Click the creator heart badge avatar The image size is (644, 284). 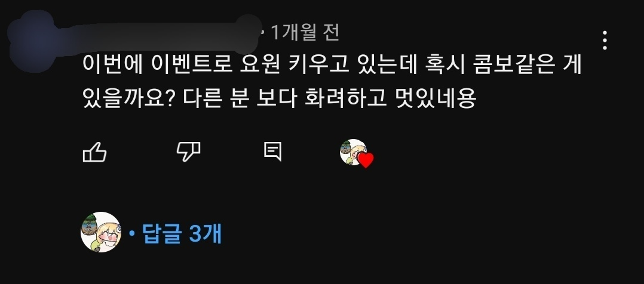click(353, 152)
